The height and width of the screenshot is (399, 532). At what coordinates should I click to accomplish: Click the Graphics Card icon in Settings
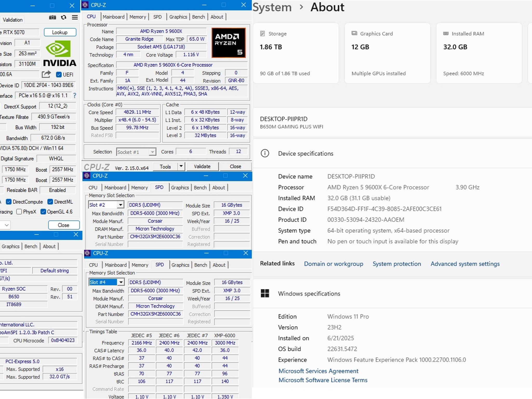[354, 33]
